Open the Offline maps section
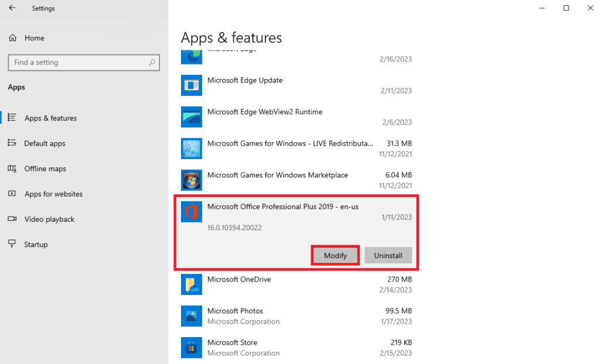This screenshot has width=600, height=364. [x=45, y=169]
